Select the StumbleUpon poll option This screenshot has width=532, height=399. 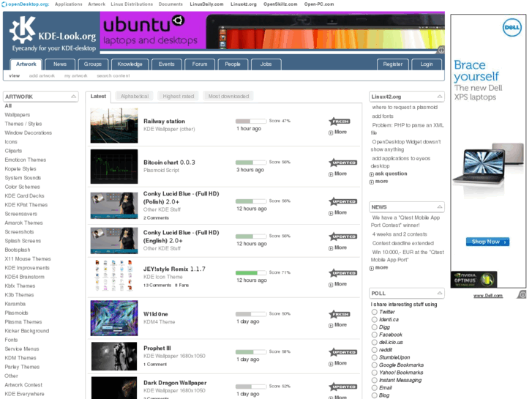point(374,357)
